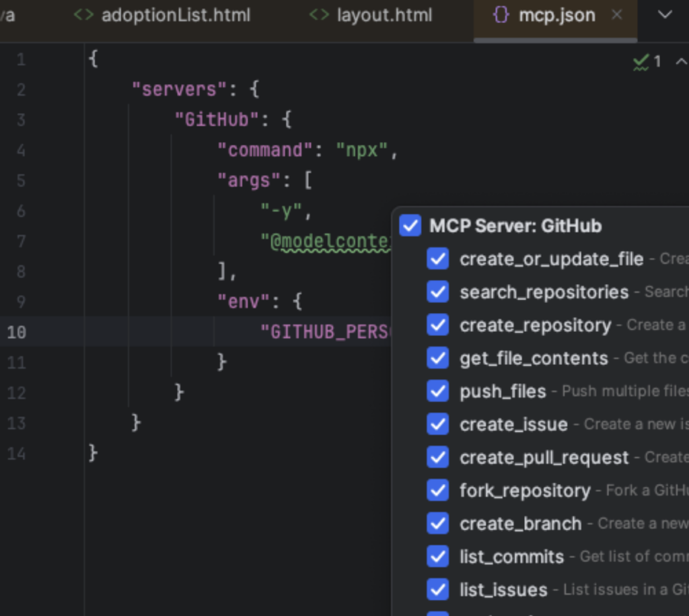Toggle the create_repository checkbox

tap(438, 325)
